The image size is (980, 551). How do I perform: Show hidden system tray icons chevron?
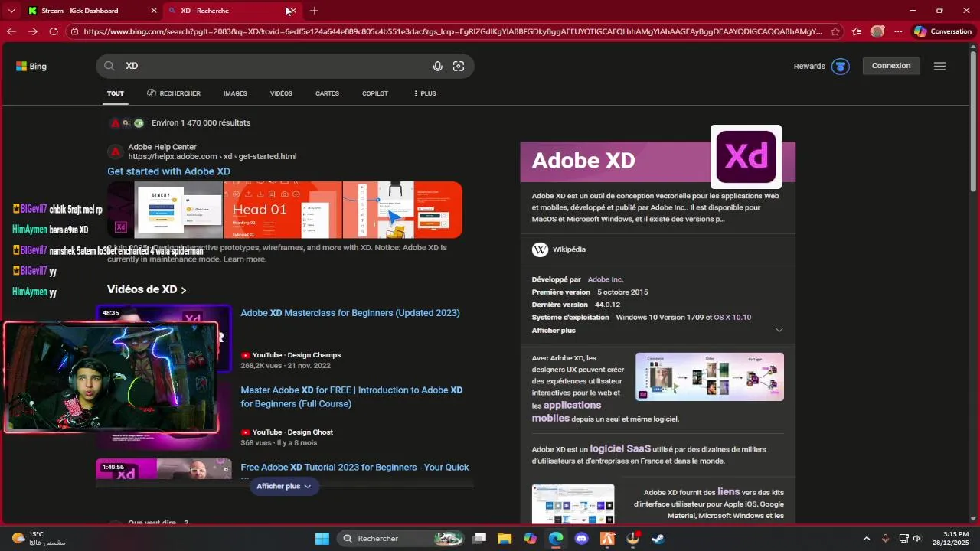pos(867,539)
